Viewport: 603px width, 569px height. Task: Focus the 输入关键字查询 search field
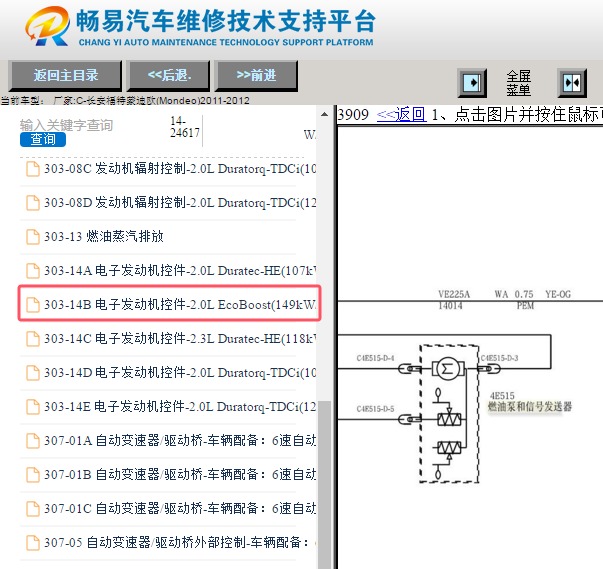pos(66,125)
